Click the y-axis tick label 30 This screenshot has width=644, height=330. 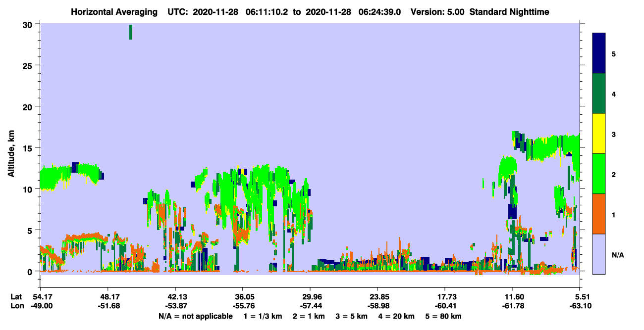(x=29, y=24)
